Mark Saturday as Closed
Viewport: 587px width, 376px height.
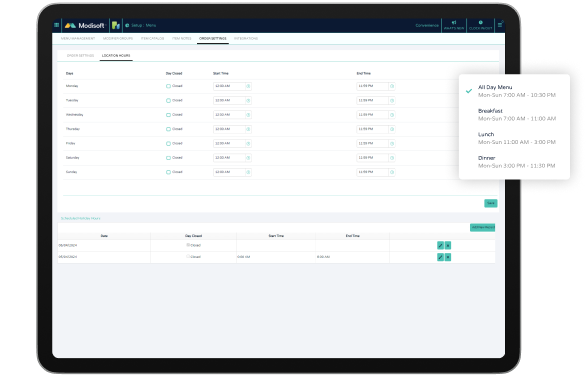168,158
